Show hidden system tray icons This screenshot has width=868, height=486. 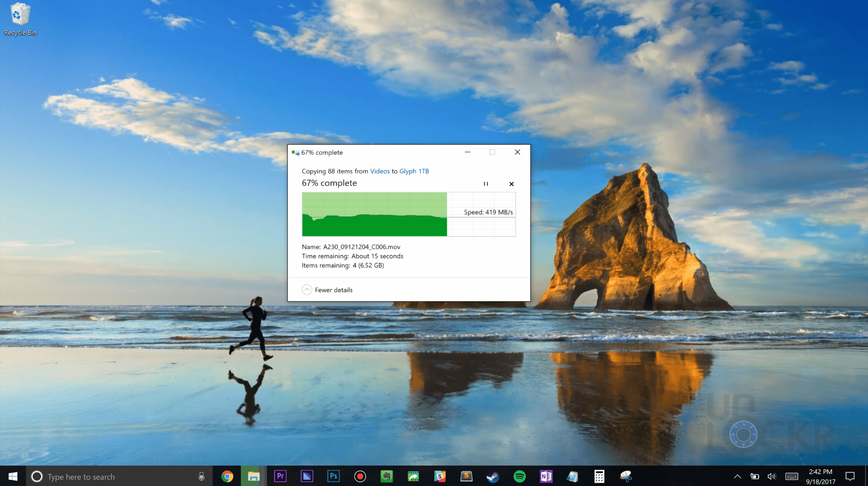(737, 476)
